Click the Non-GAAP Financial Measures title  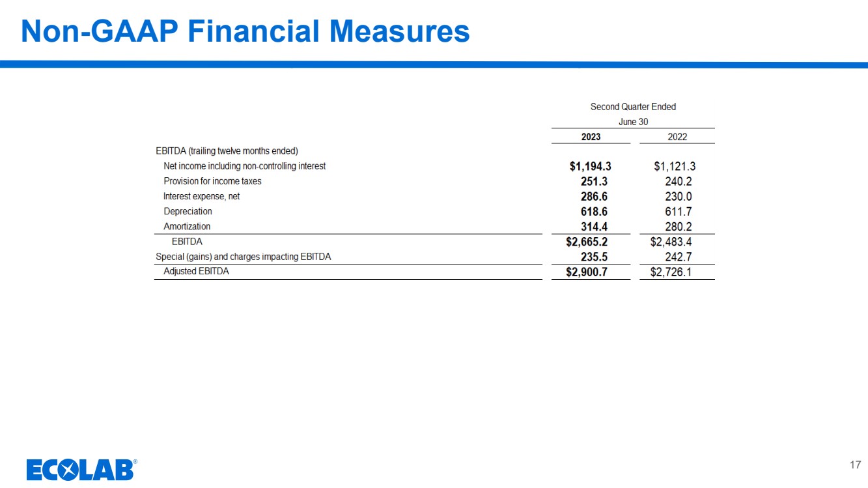coord(245,31)
